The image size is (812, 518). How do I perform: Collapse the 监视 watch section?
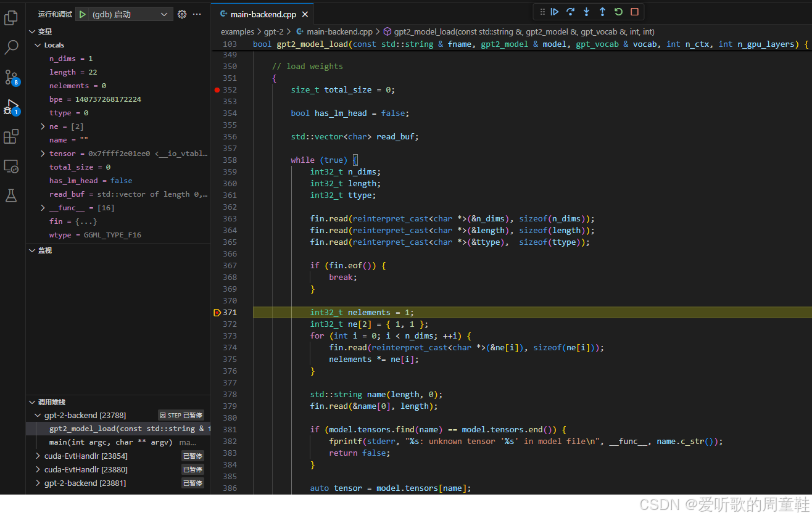click(x=32, y=250)
